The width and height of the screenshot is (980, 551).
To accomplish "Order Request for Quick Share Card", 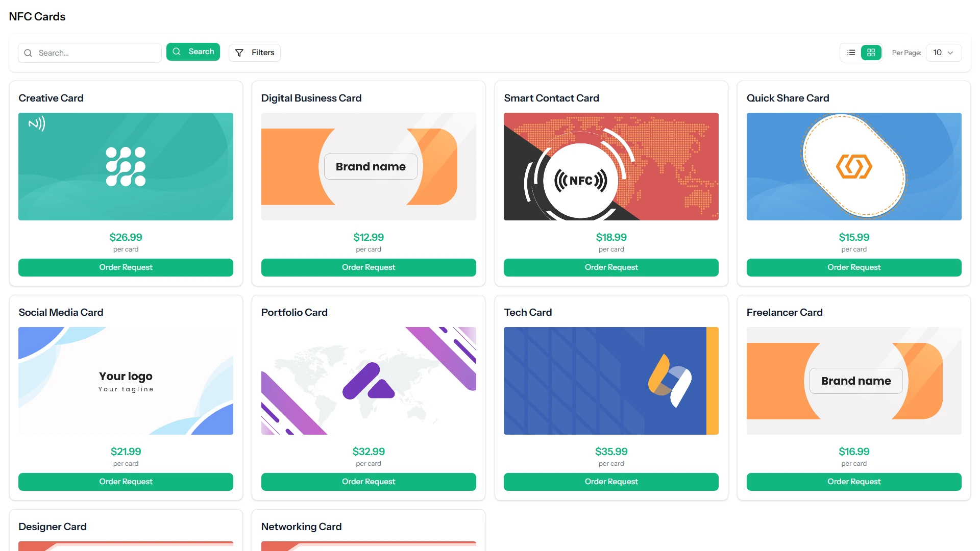I will click(854, 267).
